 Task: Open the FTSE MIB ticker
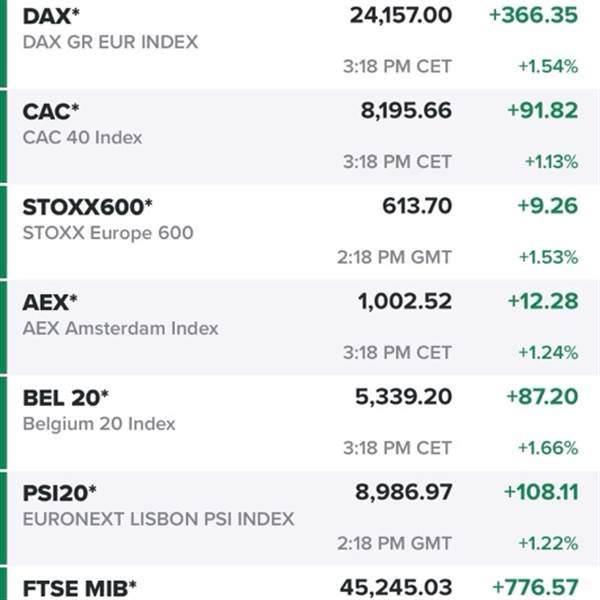pos(80,589)
